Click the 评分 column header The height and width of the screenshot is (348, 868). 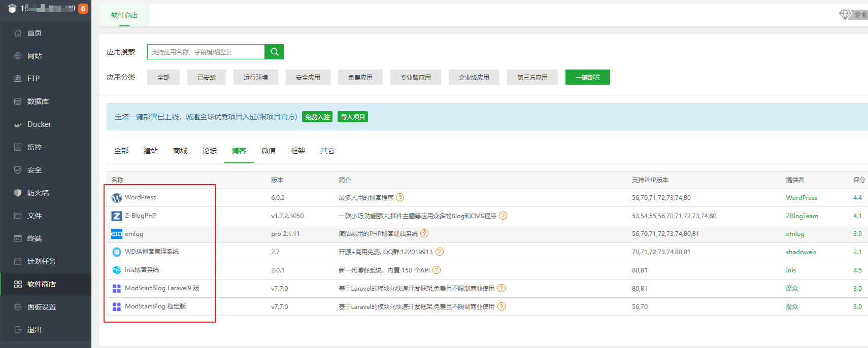click(x=859, y=180)
